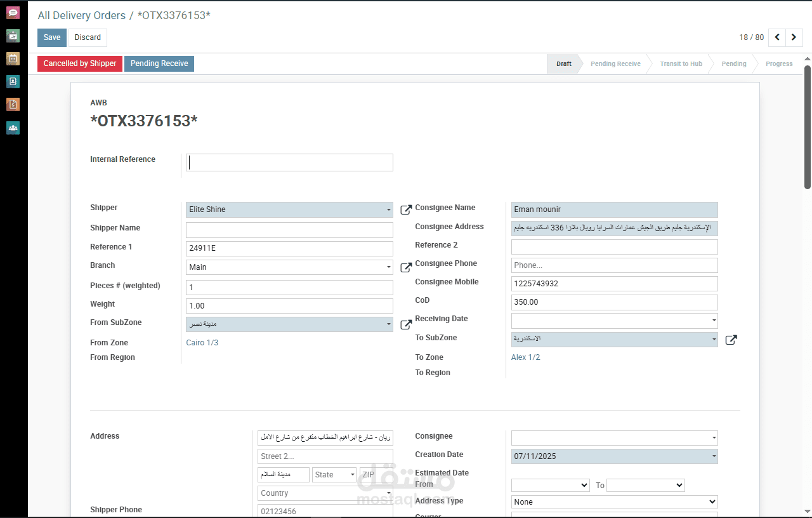Image resolution: width=812 pixels, height=518 pixels.
Task: Click the Save button
Action: point(52,37)
